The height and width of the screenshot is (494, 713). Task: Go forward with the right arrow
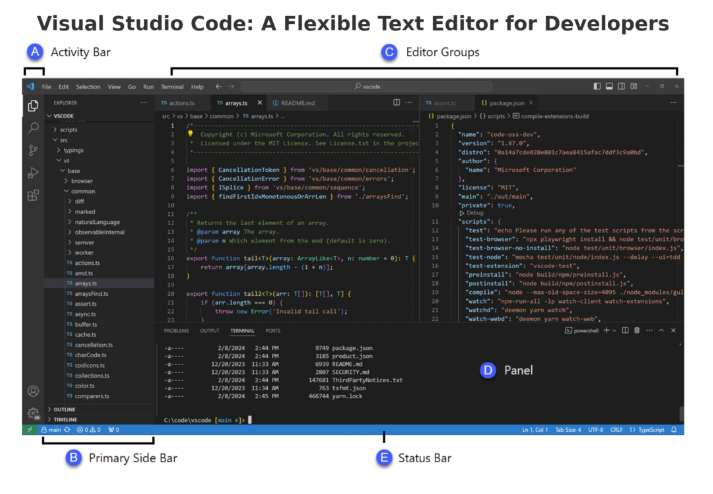231,86
